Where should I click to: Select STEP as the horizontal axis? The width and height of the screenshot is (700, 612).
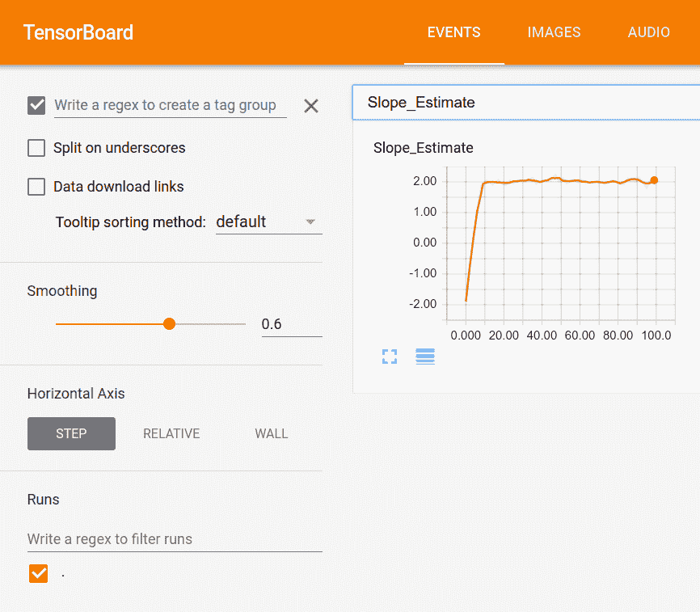coord(71,433)
